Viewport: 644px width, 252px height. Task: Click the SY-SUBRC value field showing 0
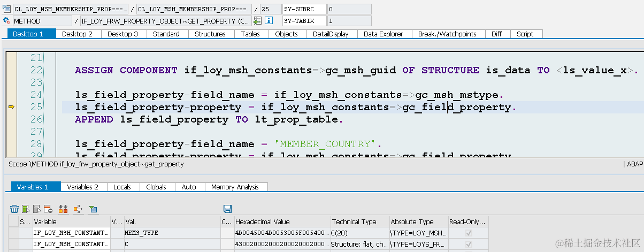(x=349, y=9)
